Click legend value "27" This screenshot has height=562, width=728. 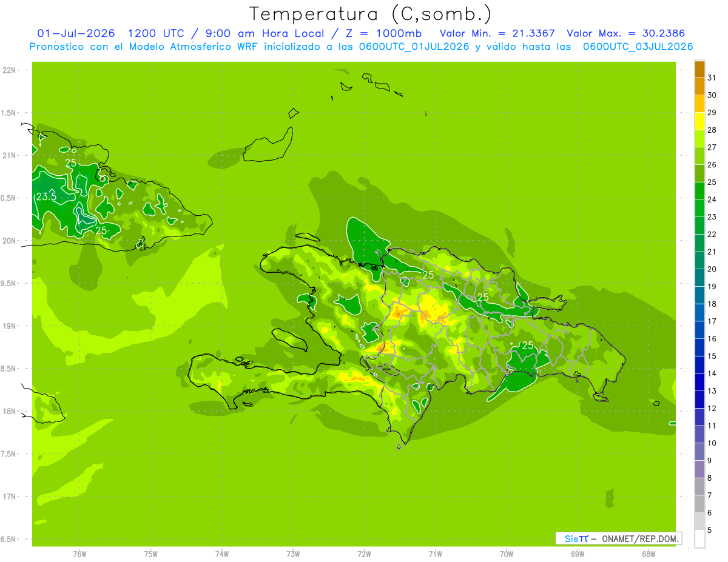click(712, 147)
